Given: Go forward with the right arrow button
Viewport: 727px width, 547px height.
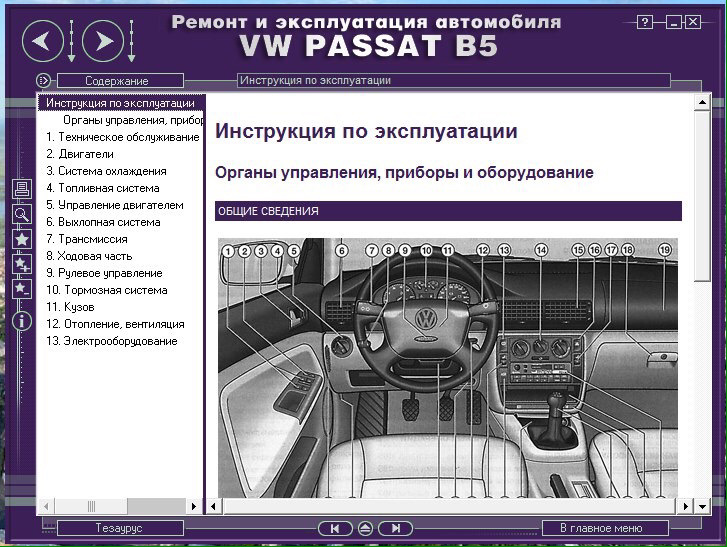Looking at the screenshot, I should pos(103,41).
